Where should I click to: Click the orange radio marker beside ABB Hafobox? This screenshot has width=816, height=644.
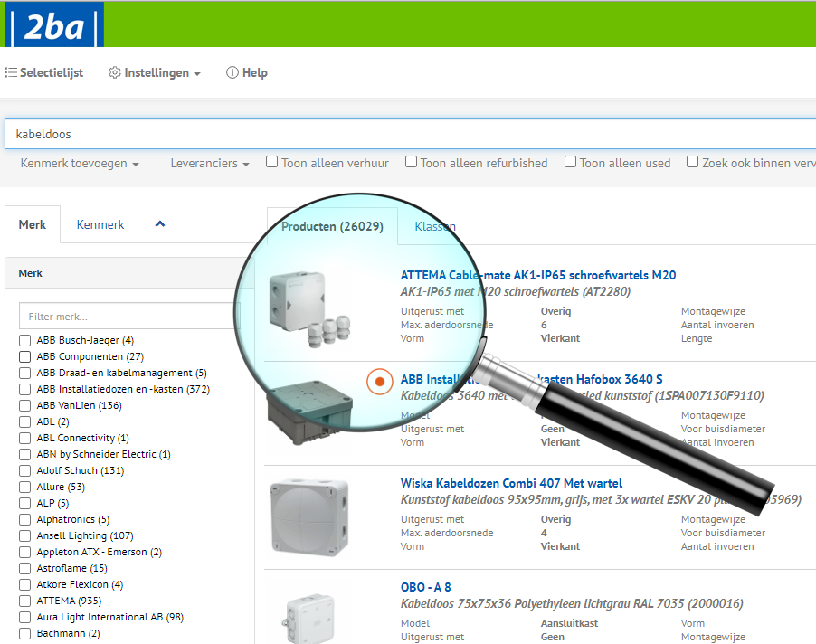pyautogui.click(x=379, y=381)
